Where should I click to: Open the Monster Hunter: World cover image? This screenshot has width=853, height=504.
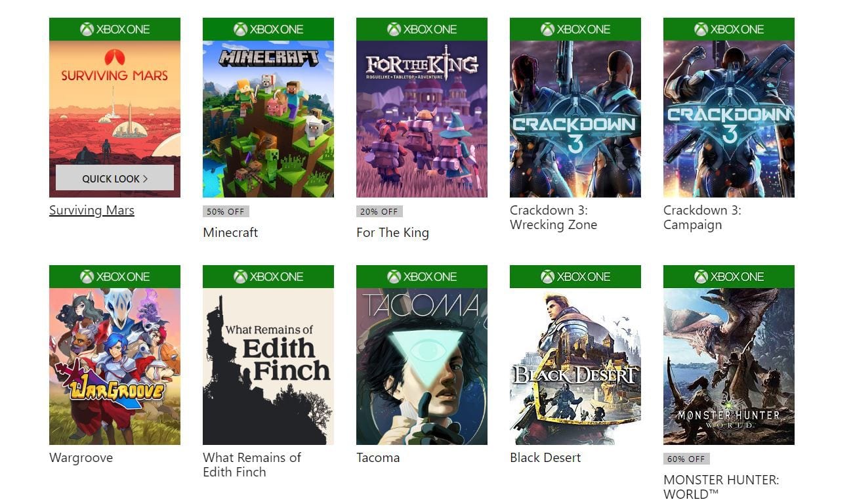coord(728,366)
